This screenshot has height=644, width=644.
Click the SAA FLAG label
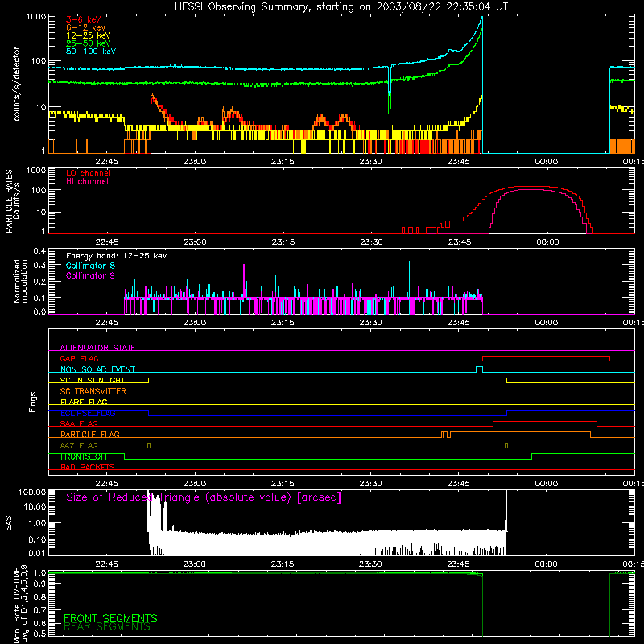(x=79, y=423)
